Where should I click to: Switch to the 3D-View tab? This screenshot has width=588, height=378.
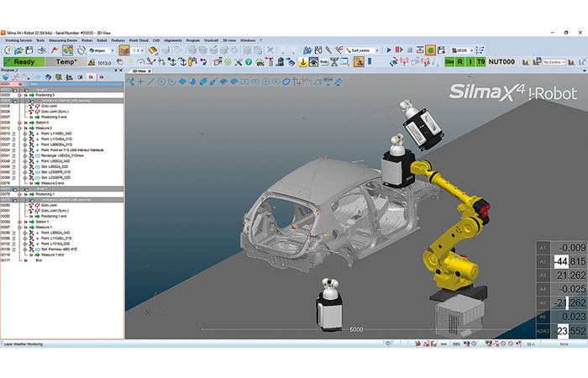click(139, 71)
